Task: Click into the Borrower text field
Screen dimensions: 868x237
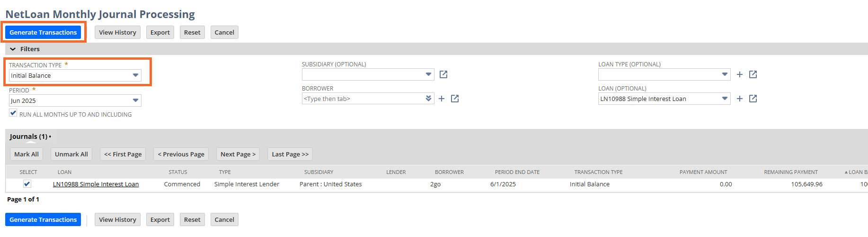Action: (363, 99)
